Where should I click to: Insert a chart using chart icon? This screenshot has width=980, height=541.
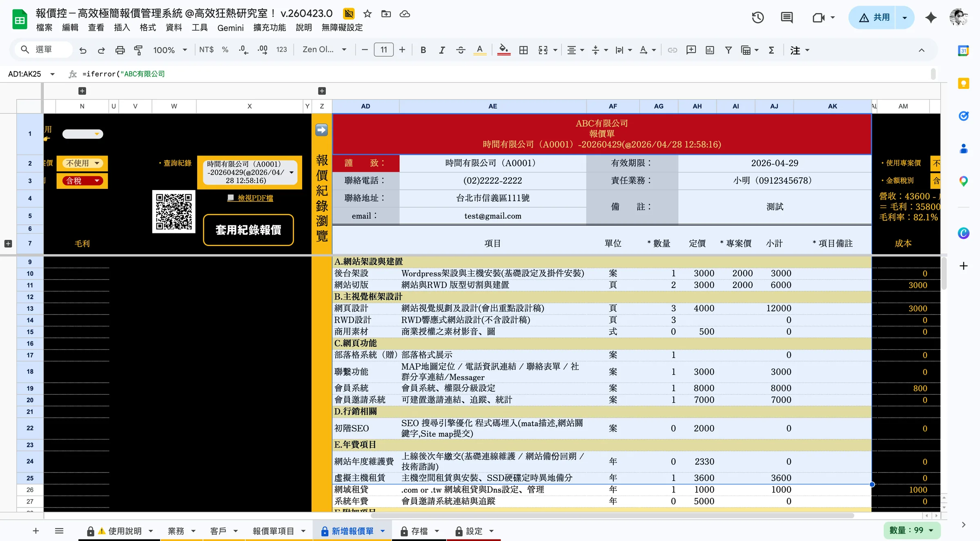(x=710, y=50)
